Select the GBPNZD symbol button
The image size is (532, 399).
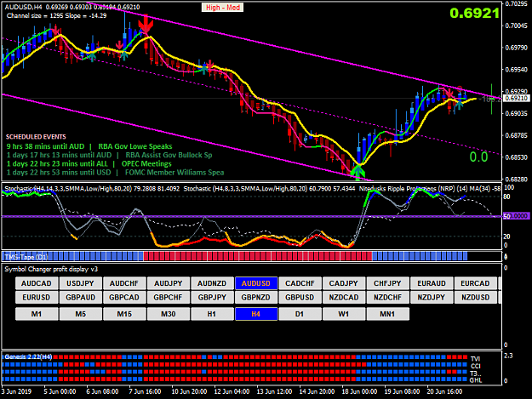pos(256,298)
